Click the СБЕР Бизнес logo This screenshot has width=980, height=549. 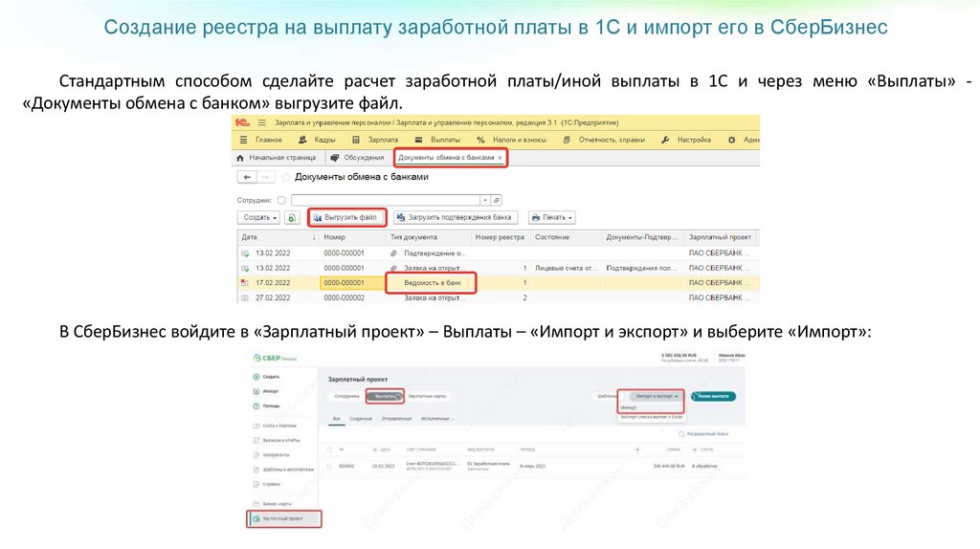(x=275, y=359)
